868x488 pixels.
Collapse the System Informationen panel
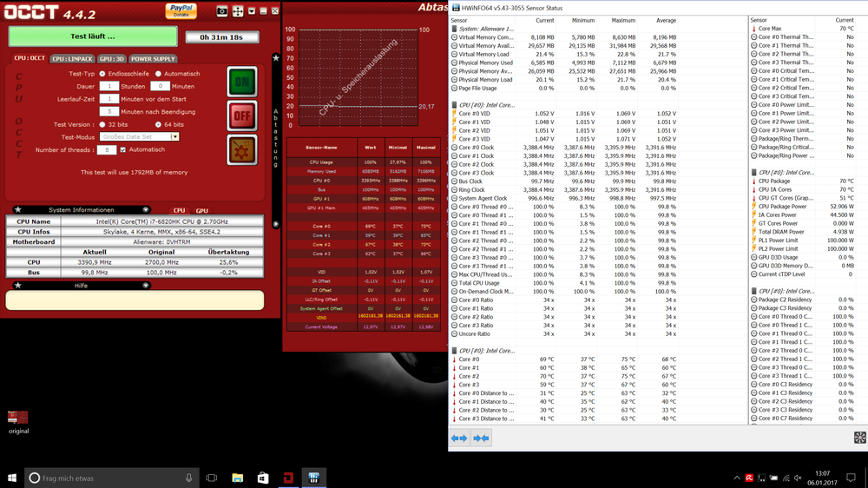click(x=146, y=210)
